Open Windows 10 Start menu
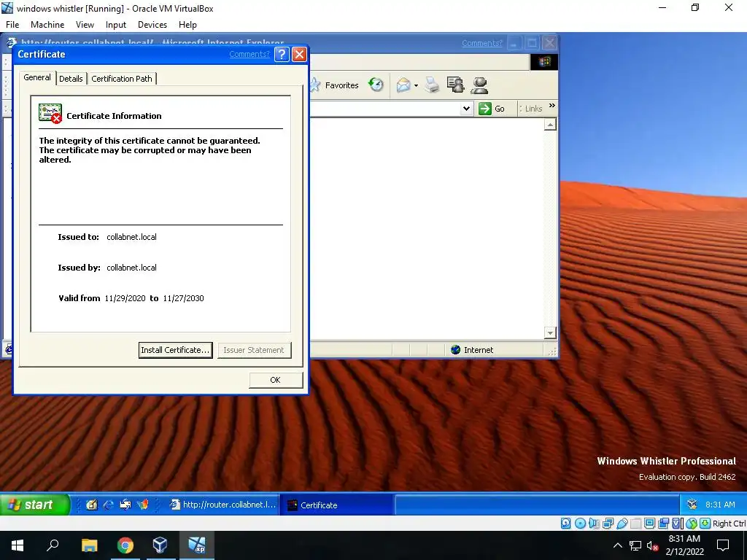Image resolution: width=747 pixels, height=560 pixels. point(18,545)
